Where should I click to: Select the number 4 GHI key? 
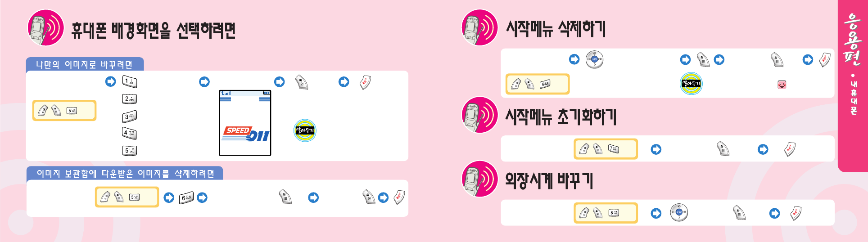tap(130, 133)
